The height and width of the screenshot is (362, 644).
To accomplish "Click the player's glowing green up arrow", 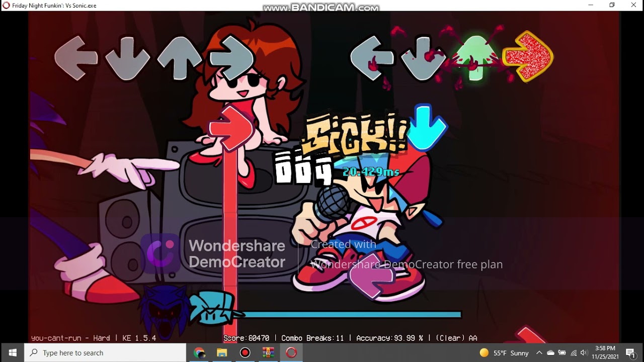I will 475,58.
